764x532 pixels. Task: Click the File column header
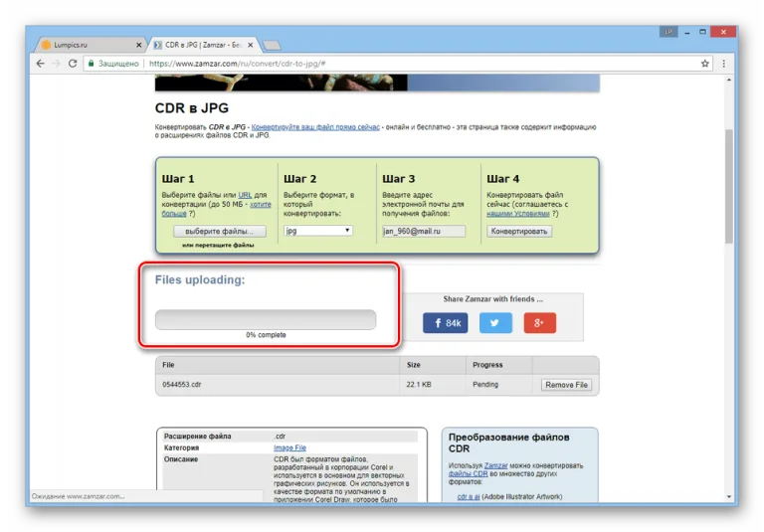click(x=168, y=365)
